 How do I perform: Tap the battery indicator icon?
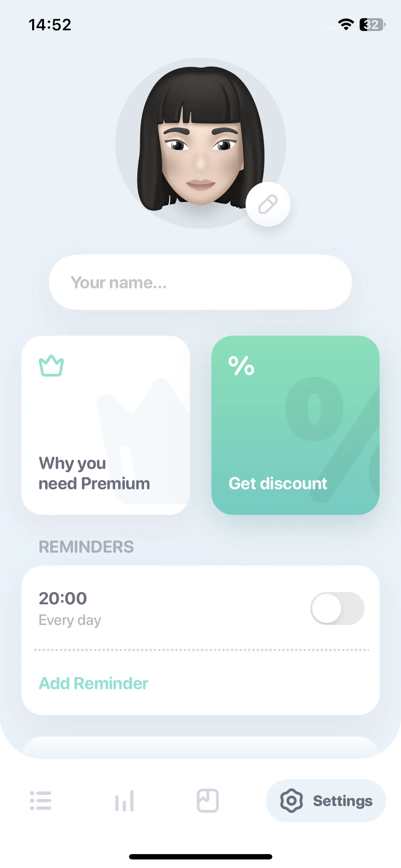[x=372, y=25]
